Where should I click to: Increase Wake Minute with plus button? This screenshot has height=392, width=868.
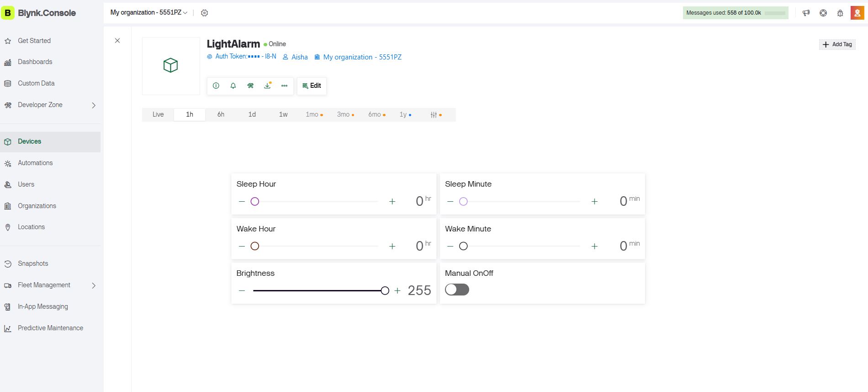pyautogui.click(x=594, y=246)
